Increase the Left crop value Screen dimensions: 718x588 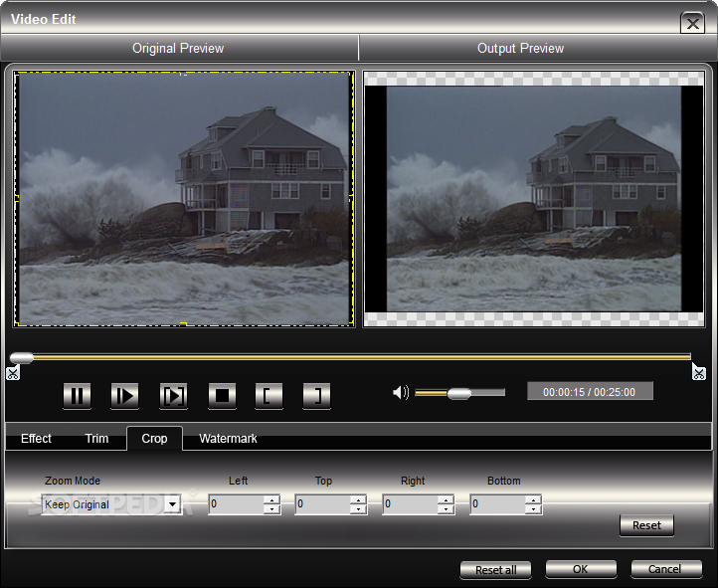(x=272, y=499)
